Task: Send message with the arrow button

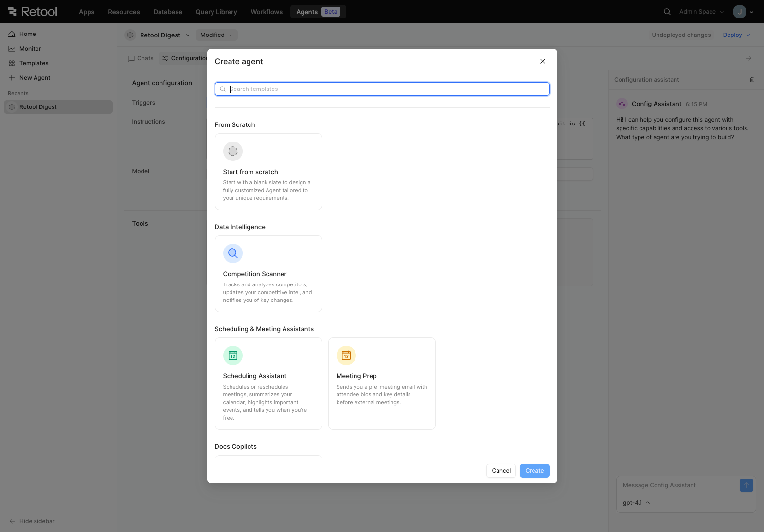Action: click(x=746, y=485)
